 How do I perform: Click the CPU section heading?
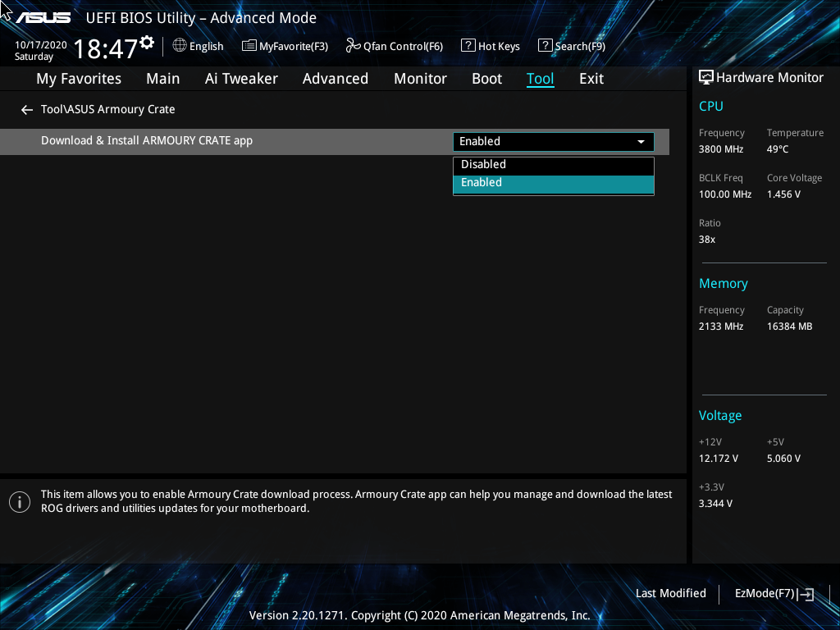711,106
